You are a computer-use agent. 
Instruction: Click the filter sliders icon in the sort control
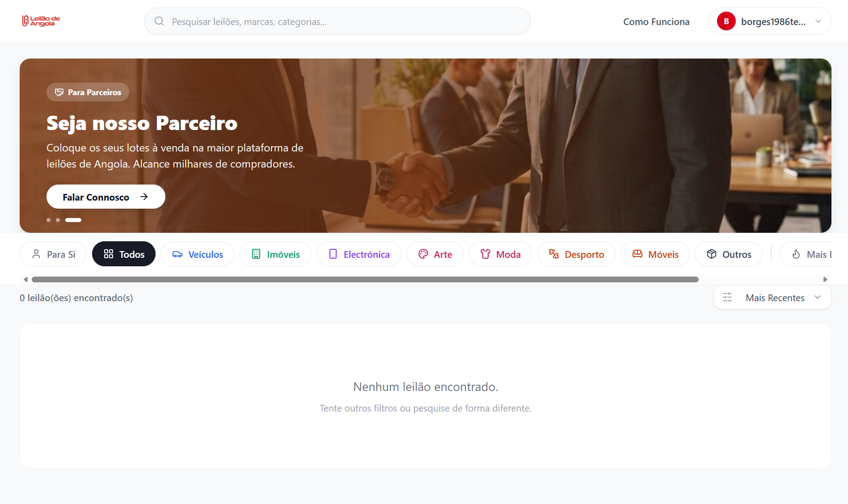coord(727,298)
